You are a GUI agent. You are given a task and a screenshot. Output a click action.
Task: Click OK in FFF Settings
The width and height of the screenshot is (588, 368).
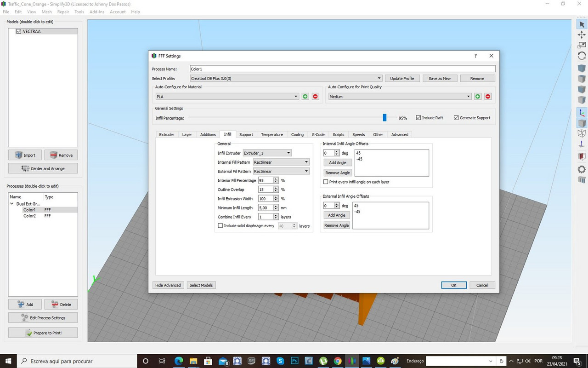point(454,285)
